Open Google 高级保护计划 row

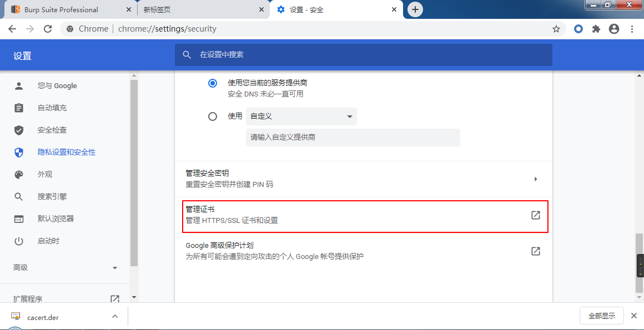coord(364,251)
